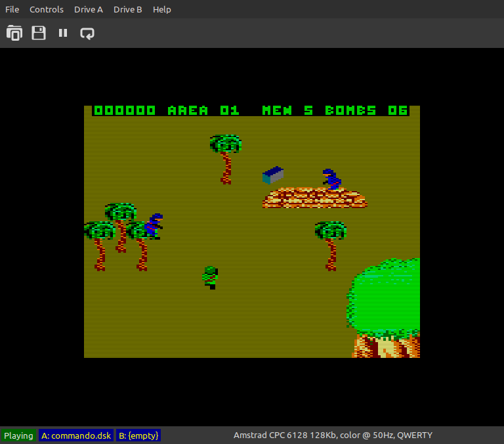Open the Controls menu

pos(47,9)
